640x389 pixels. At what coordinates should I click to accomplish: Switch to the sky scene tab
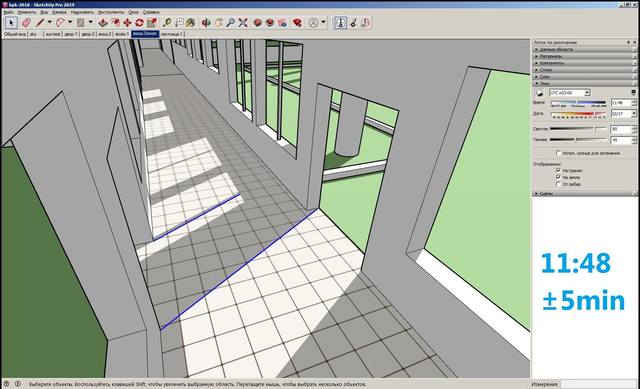33,34
